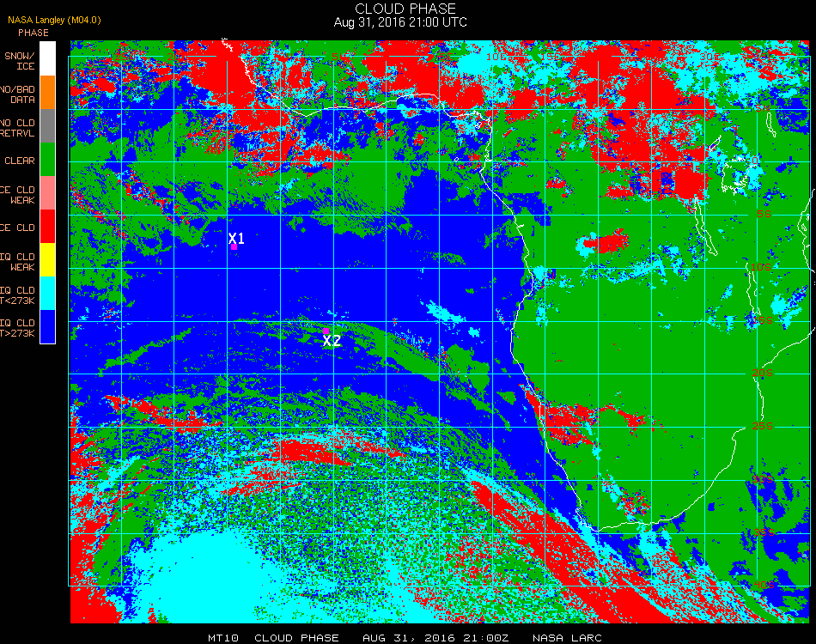816x644 pixels.
Task: Click the NO CLD RETRVL legend label
Action: click(x=17, y=128)
